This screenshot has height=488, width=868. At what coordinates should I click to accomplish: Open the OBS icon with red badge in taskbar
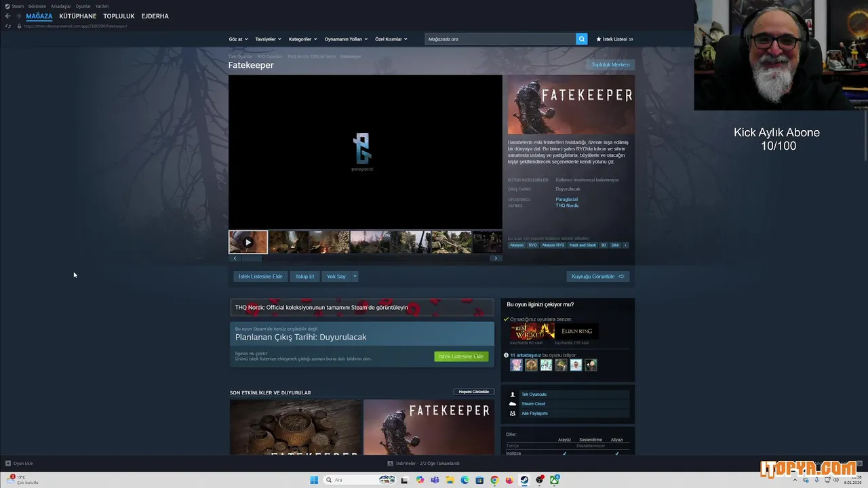click(x=540, y=480)
